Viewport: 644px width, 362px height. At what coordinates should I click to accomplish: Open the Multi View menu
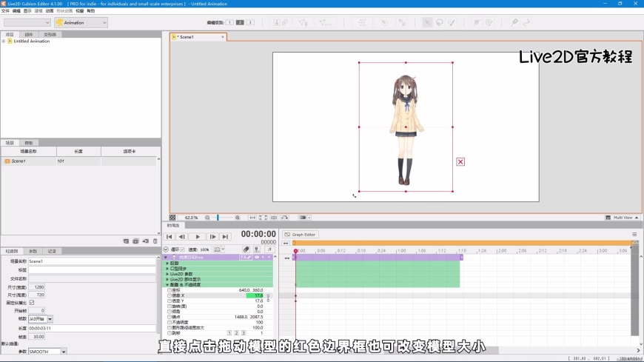[x=622, y=218]
